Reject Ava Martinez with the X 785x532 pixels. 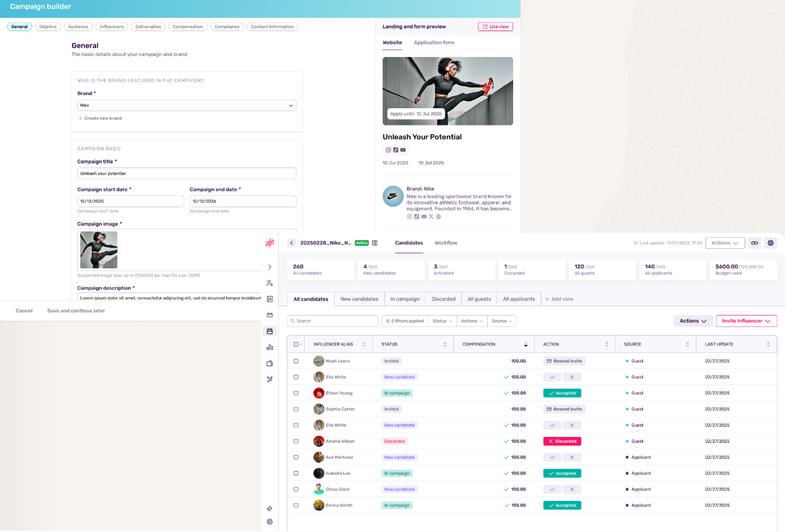tap(572, 457)
